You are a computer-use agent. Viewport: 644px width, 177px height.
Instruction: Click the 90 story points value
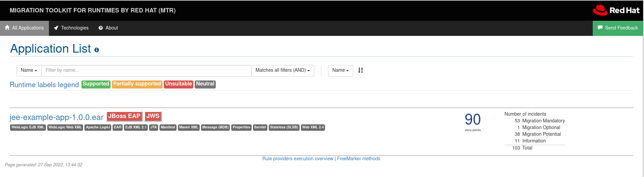(472, 120)
